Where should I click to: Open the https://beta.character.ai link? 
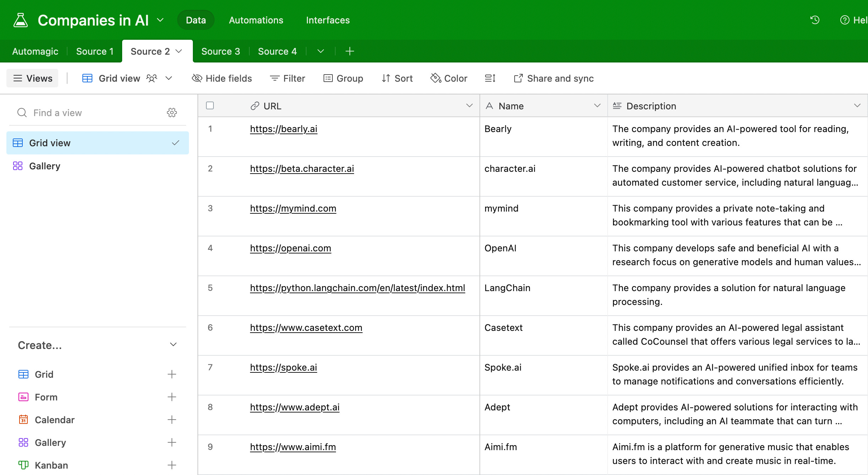pos(302,169)
